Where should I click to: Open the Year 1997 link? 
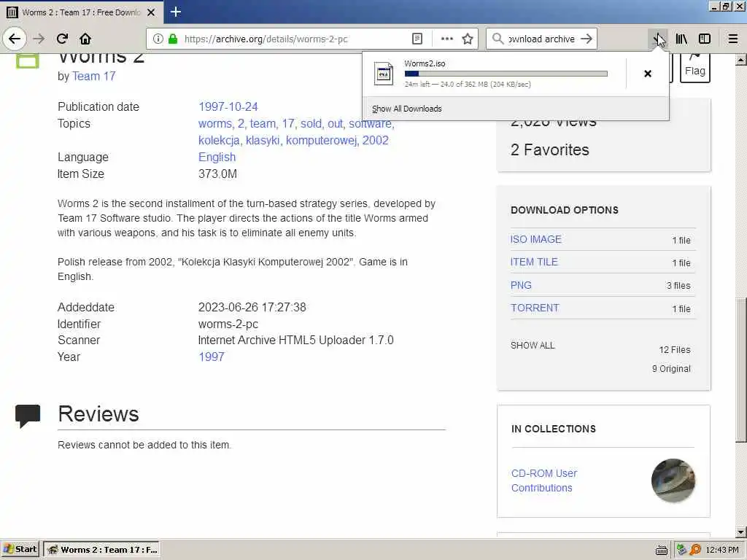[x=211, y=357]
